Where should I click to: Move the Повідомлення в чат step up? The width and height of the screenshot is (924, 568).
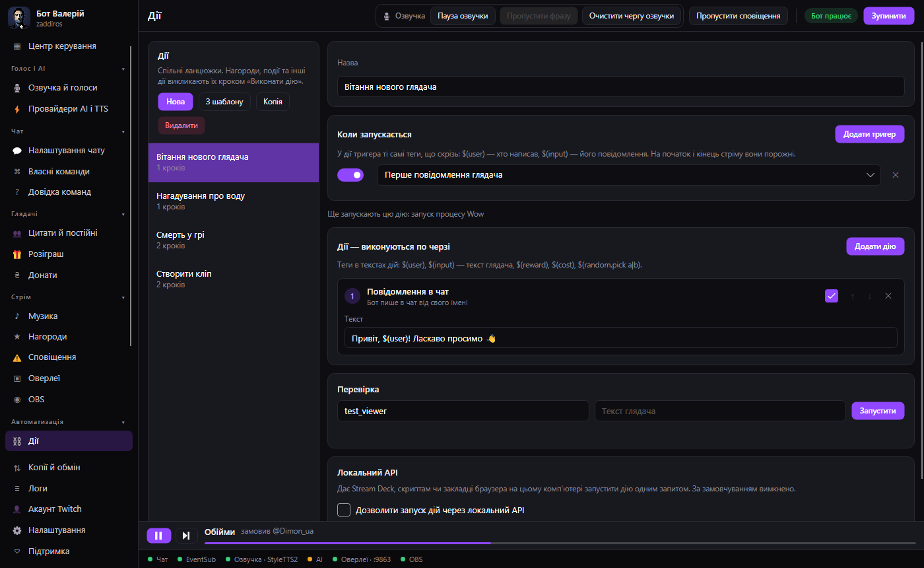(852, 296)
